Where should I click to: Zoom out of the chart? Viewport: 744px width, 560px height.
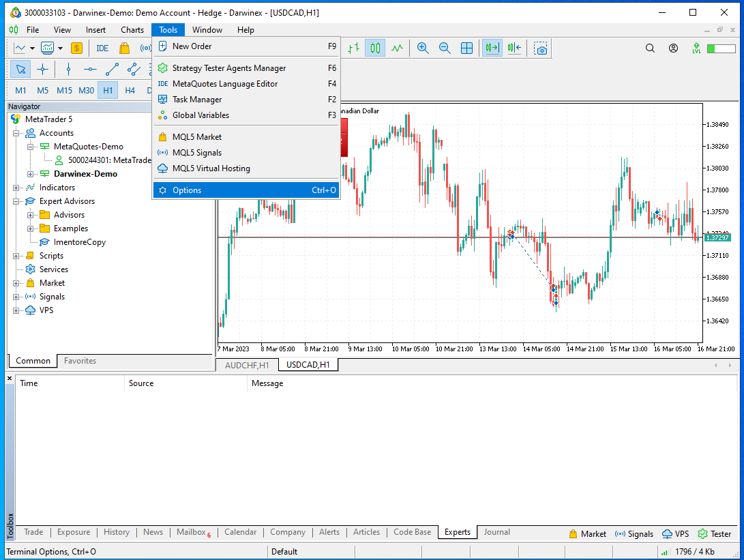(445, 48)
